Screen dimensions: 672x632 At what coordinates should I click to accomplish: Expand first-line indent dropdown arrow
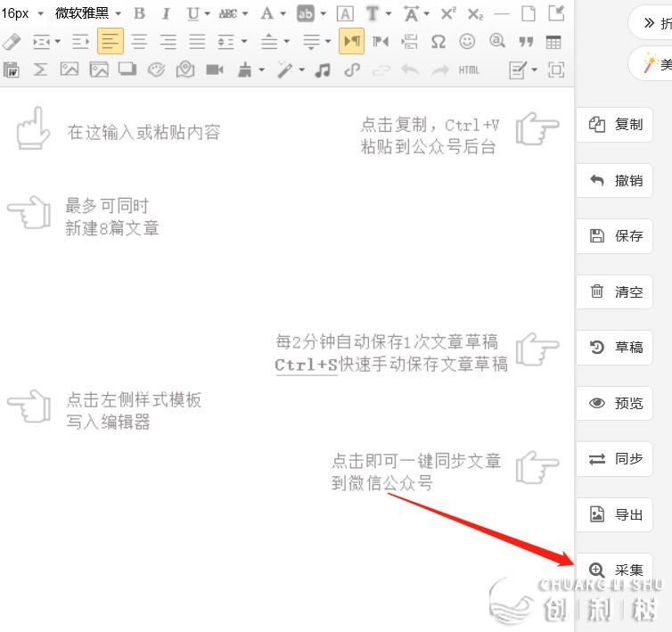57,42
